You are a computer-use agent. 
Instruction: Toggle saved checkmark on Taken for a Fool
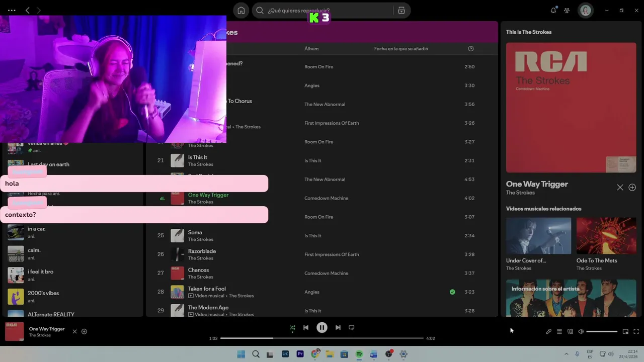pyautogui.click(x=452, y=292)
